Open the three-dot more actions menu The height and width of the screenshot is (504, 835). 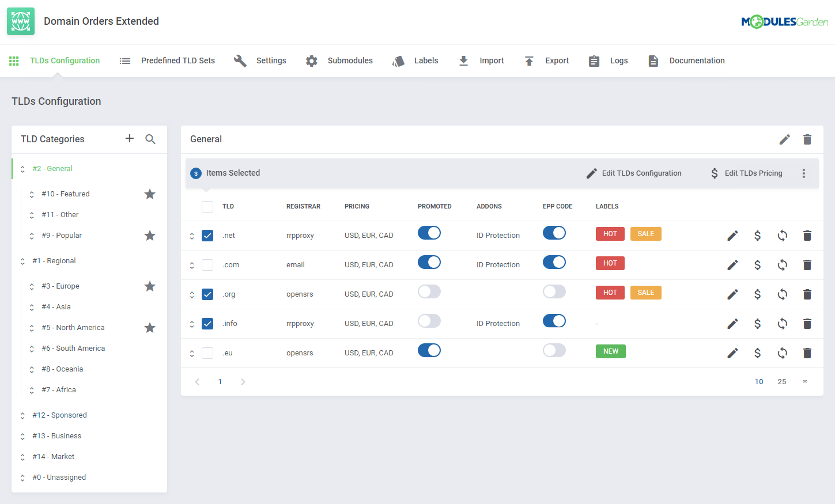(x=803, y=173)
